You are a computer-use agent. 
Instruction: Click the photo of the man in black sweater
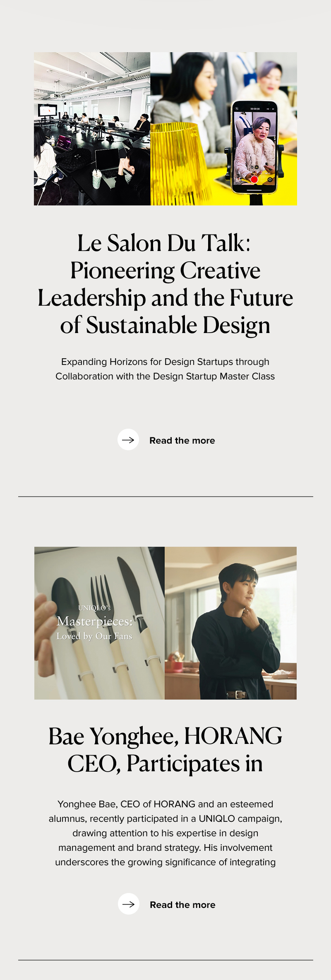pos(230,623)
